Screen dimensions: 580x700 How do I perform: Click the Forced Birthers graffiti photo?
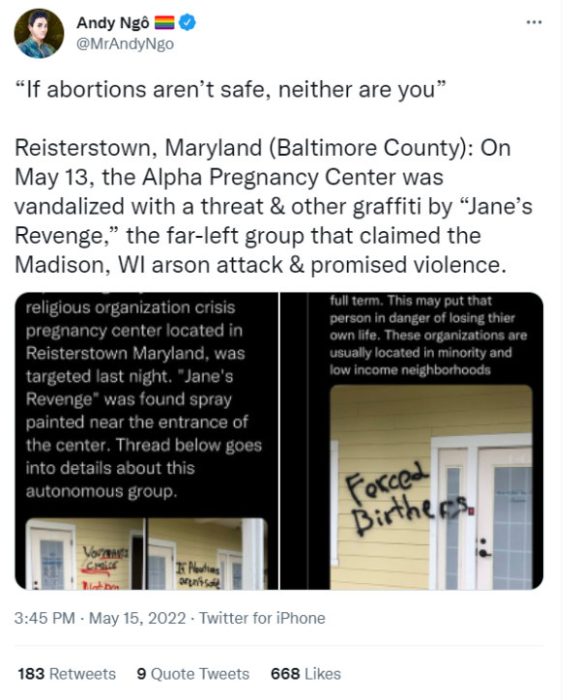[x=431, y=487]
